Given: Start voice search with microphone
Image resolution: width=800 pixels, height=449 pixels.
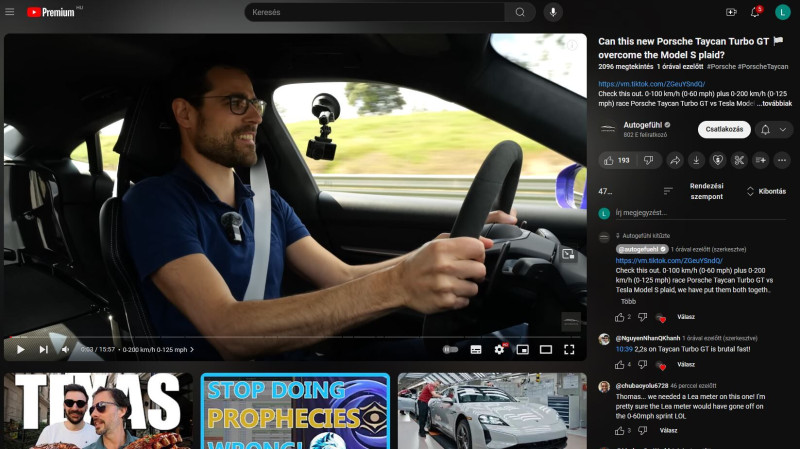Looking at the screenshot, I should (553, 12).
